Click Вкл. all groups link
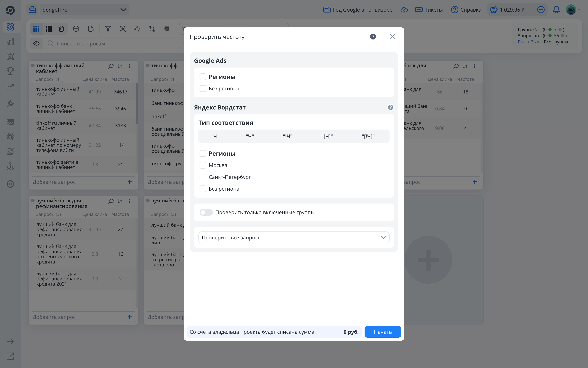The height and width of the screenshot is (368, 588). 522,42
